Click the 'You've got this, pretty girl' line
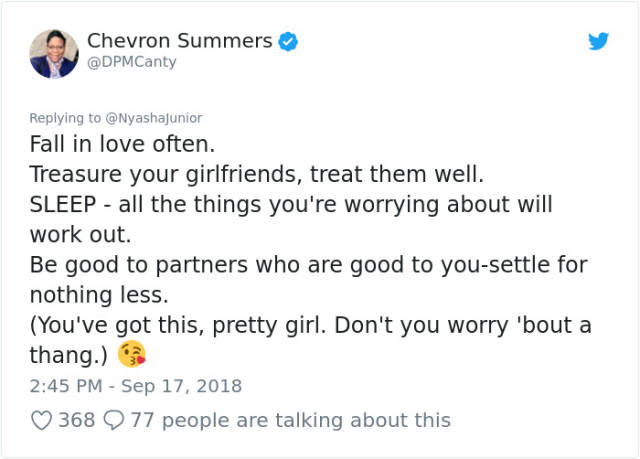The image size is (640, 459). [x=178, y=325]
